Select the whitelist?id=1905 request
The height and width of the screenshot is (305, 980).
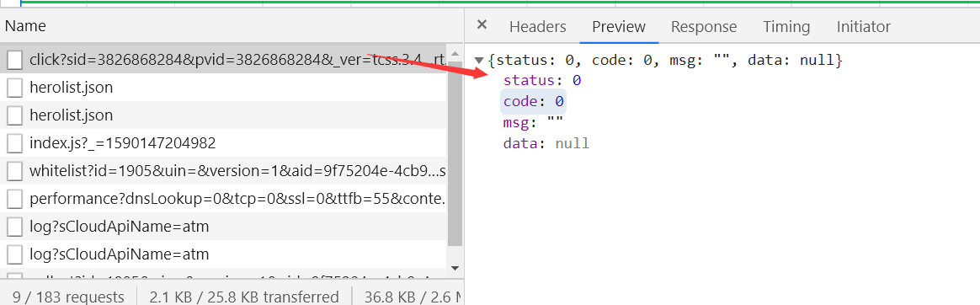224,171
